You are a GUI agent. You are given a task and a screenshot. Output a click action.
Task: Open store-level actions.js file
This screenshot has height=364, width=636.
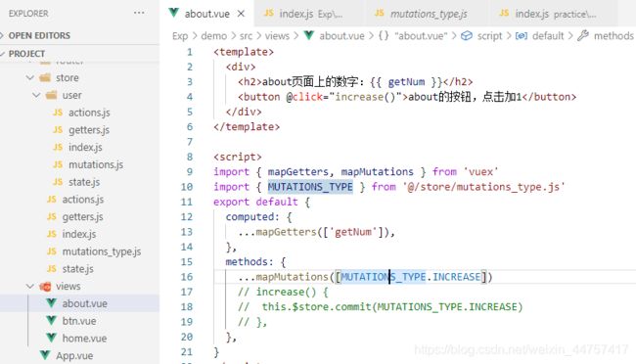pyautogui.click(x=83, y=200)
